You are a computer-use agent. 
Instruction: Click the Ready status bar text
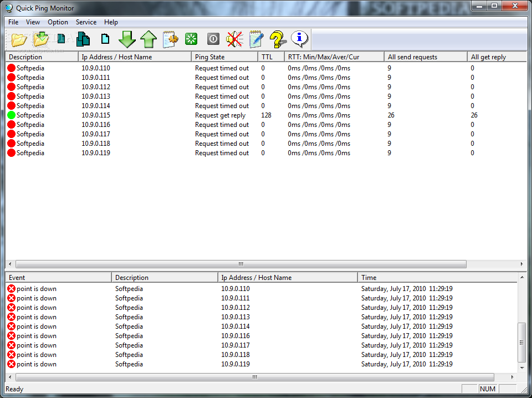coord(14,389)
